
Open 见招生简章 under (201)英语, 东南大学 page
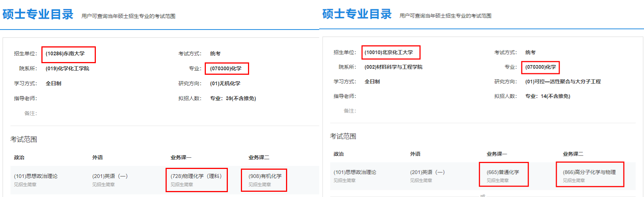click(103, 185)
